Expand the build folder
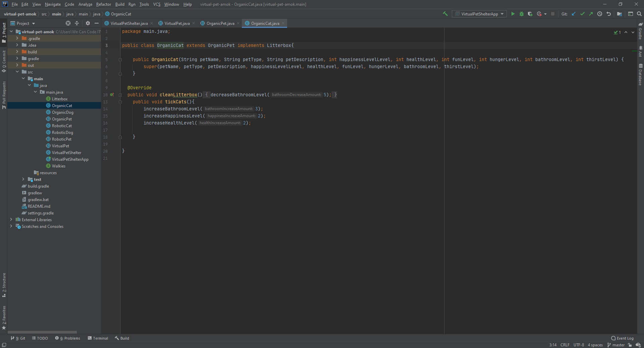 tap(17, 52)
